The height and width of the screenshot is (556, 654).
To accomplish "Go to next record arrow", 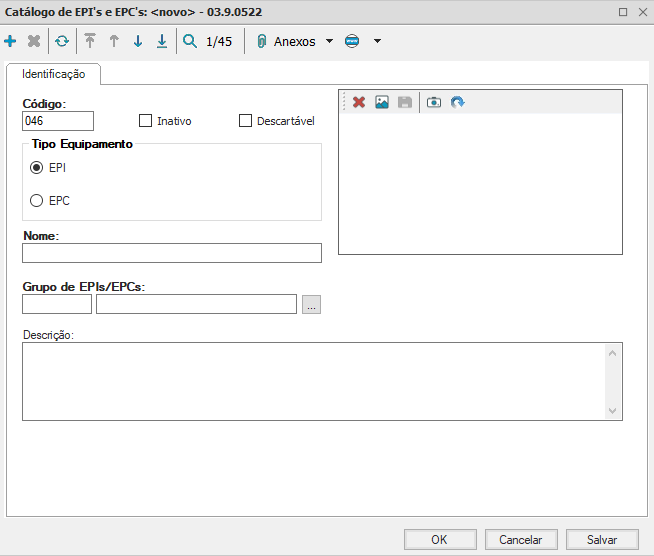I will click(138, 42).
